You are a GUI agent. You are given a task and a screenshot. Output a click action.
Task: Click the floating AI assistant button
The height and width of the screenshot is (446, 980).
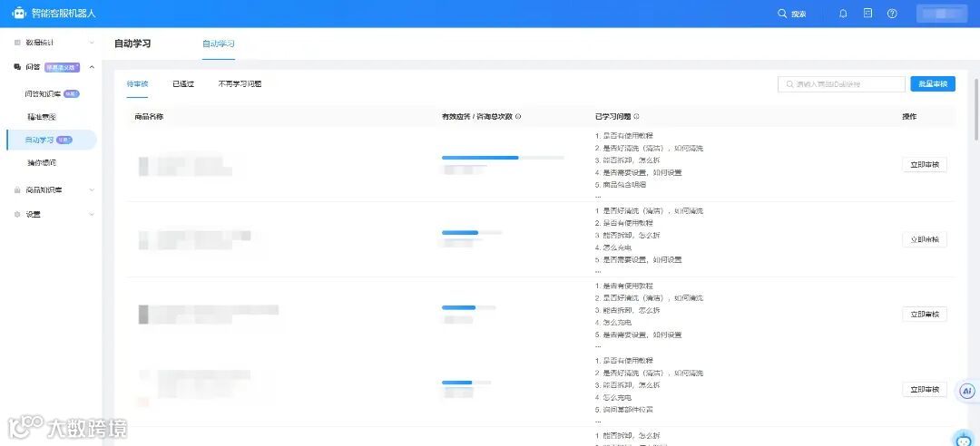pos(967,392)
